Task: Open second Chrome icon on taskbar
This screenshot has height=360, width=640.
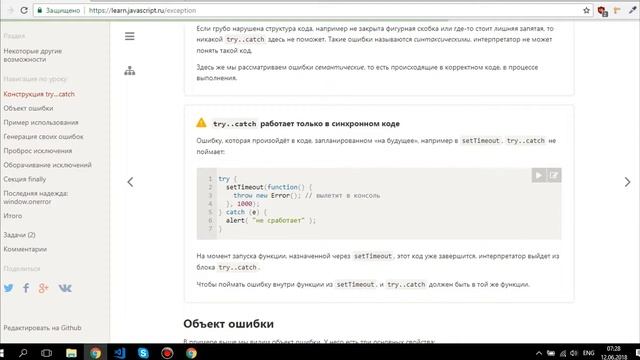Action: 191,353
